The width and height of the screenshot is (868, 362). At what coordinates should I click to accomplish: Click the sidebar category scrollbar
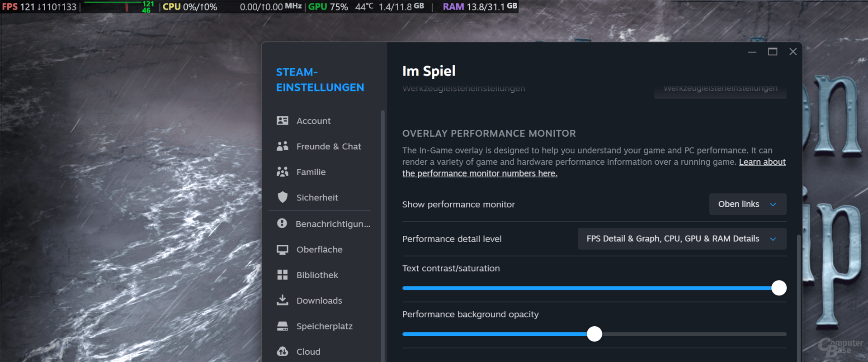[x=382, y=235]
